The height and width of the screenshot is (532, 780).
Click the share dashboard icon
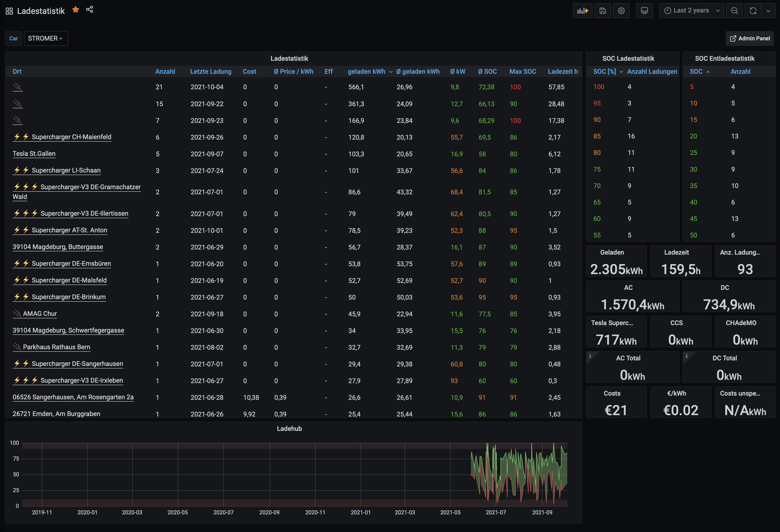[89, 10]
